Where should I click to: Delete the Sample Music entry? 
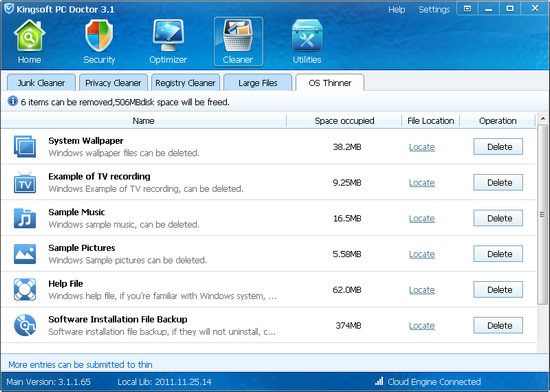(x=498, y=218)
